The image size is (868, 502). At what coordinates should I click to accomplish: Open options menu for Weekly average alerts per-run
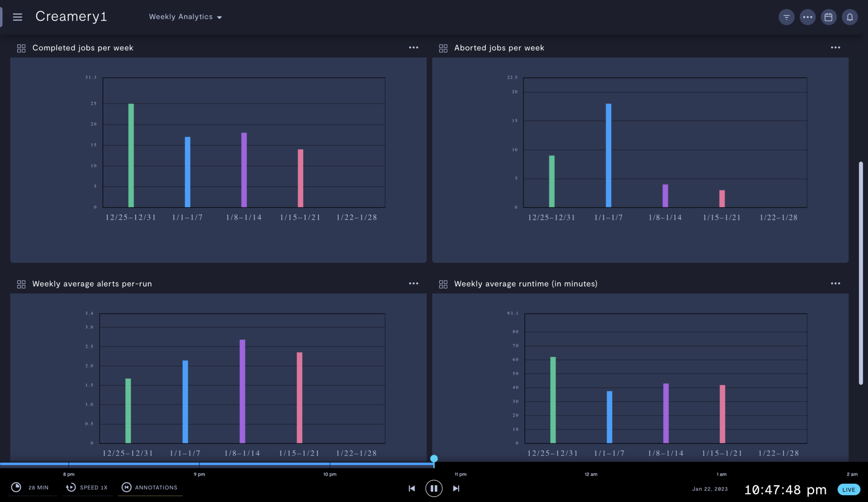pos(413,283)
